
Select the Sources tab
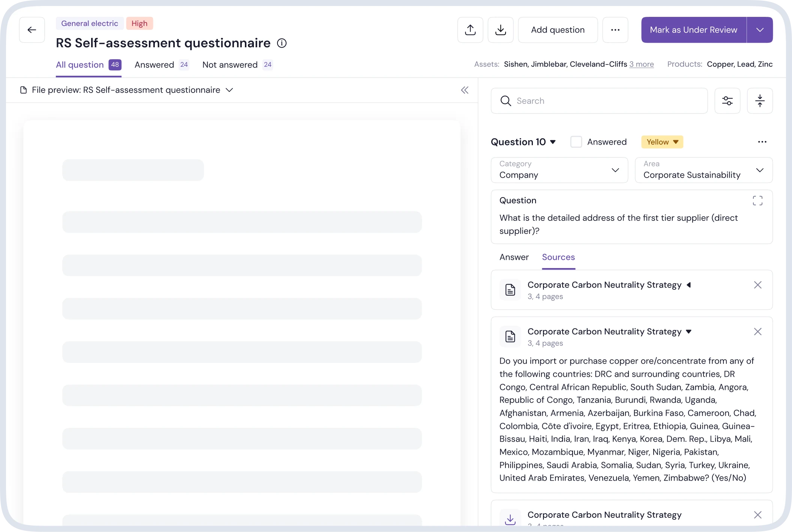558,257
